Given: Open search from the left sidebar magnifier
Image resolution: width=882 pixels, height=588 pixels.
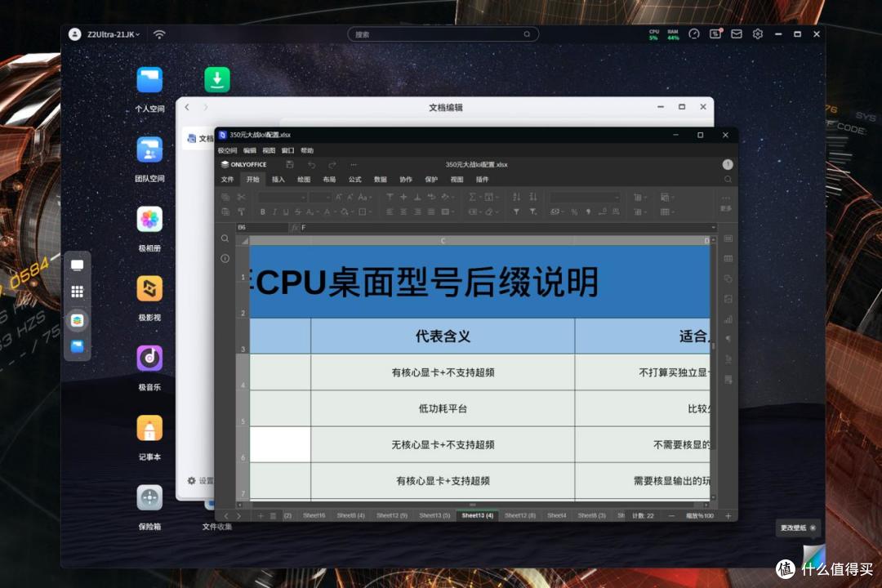Looking at the screenshot, I should pyautogui.click(x=225, y=238).
